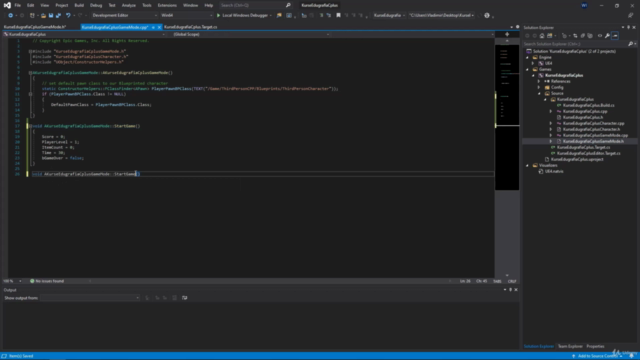Collapse the Source folder
The image size is (640, 360).
[x=539, y=93]
